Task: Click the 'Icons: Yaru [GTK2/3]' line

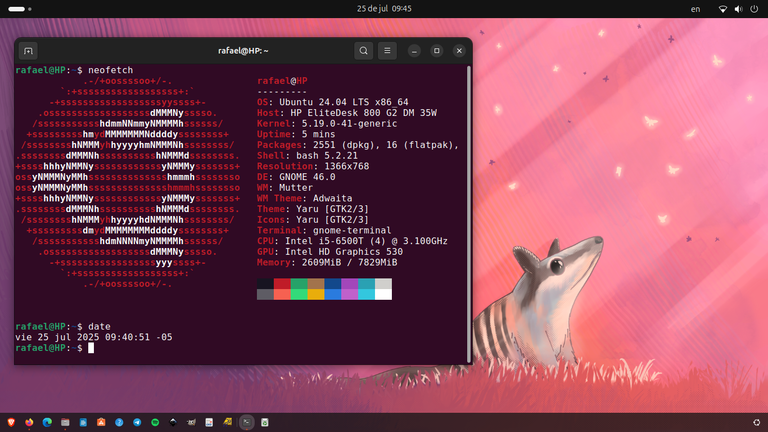Action: [313, 220]
